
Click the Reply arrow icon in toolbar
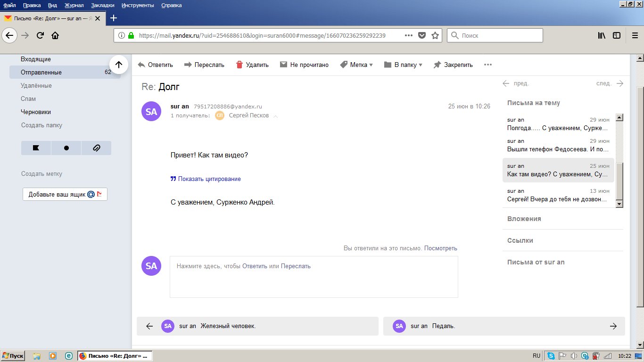141,65
